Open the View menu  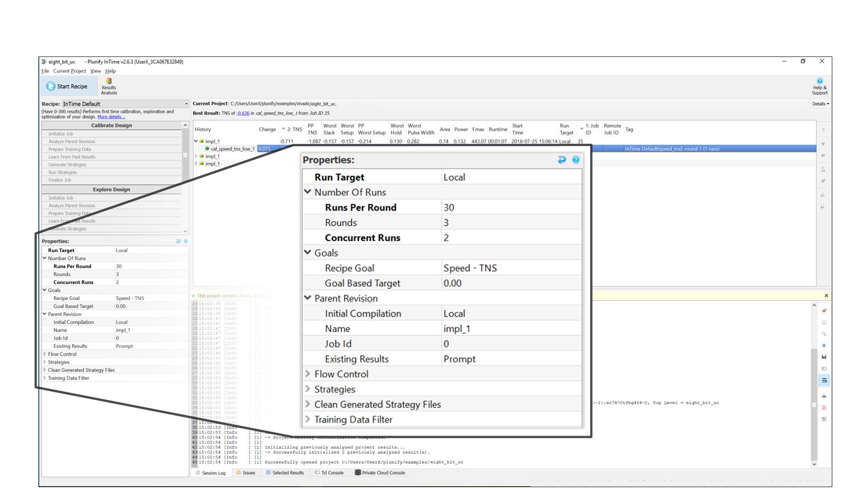pos(95,71)
